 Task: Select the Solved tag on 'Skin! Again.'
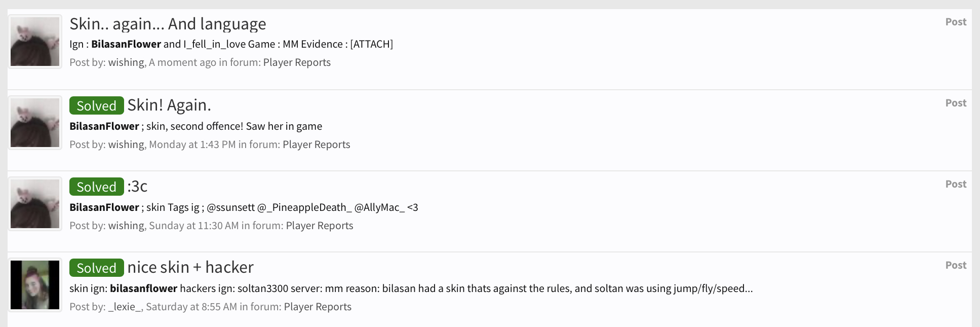click(x=97, y=105)
